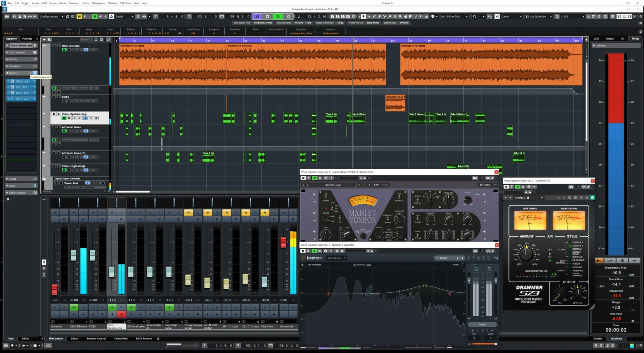Select the Loudness tab at bottom right
Image resolution: width=644 pixels, height=353 pixels.
616,338
